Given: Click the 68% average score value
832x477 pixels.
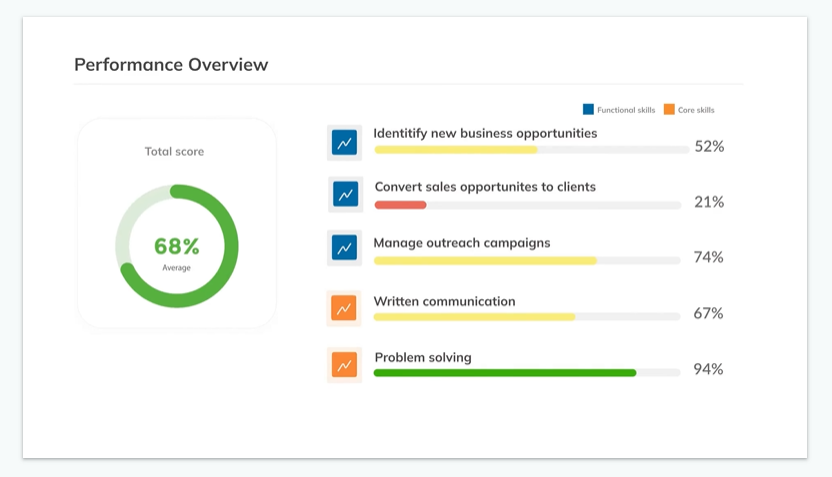Looking at the screenshot, I should [177, 246].
